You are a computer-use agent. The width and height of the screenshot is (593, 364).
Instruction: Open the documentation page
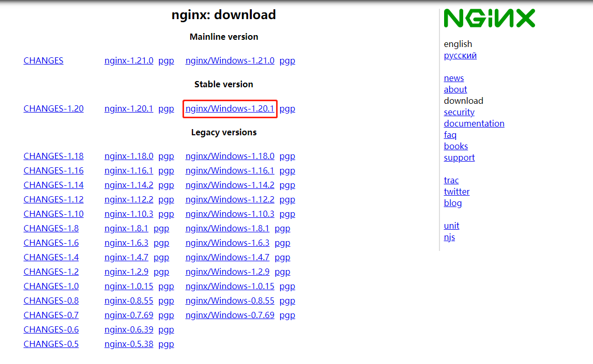(474, 123)
